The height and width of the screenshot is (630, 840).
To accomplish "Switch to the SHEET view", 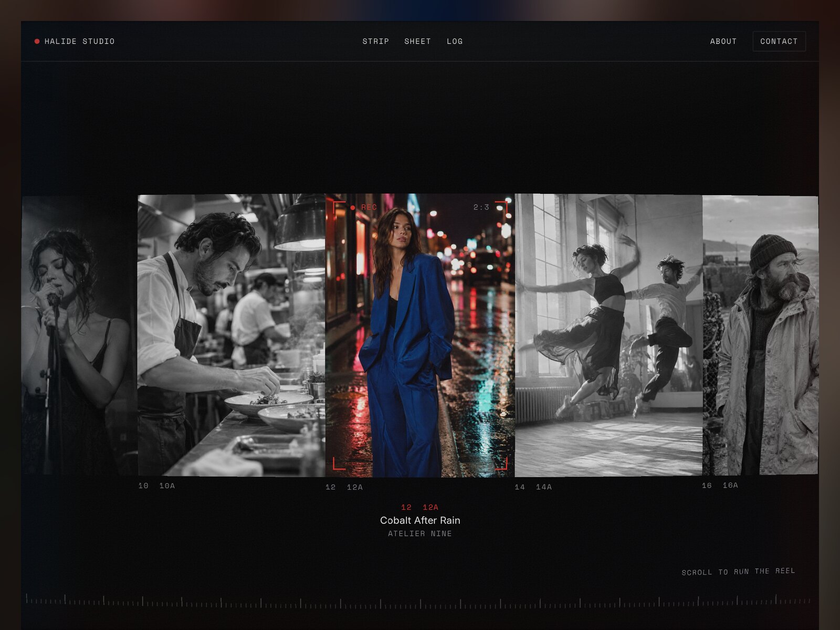I will click(x=417, y=41).
